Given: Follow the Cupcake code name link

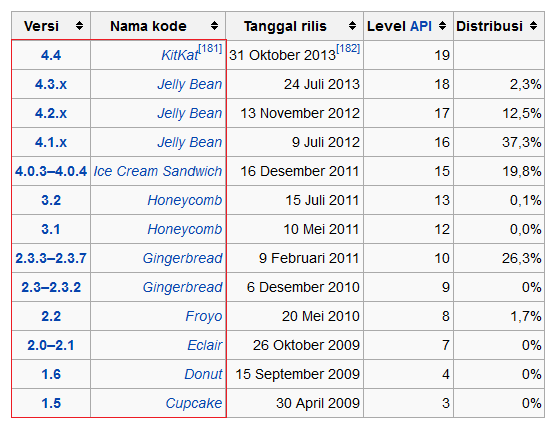Looking at the screenshot, I should (194, 403).
